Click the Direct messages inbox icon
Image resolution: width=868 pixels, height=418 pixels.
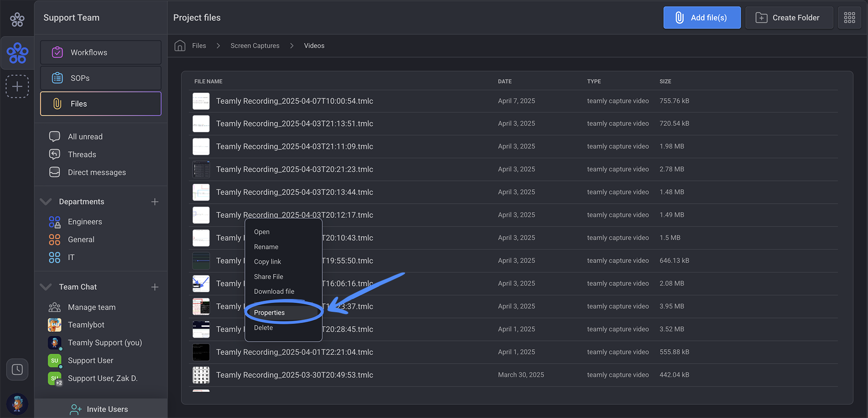[x=54, y=172]
